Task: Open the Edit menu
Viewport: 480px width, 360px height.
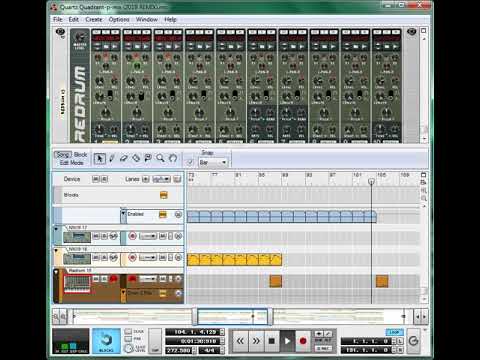Action: [x=74, y=19]
